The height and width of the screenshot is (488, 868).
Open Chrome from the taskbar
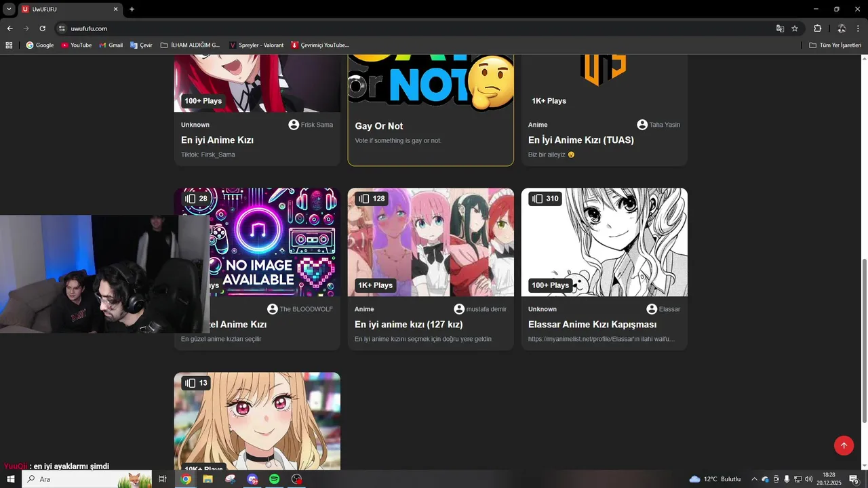coord(186,479)
